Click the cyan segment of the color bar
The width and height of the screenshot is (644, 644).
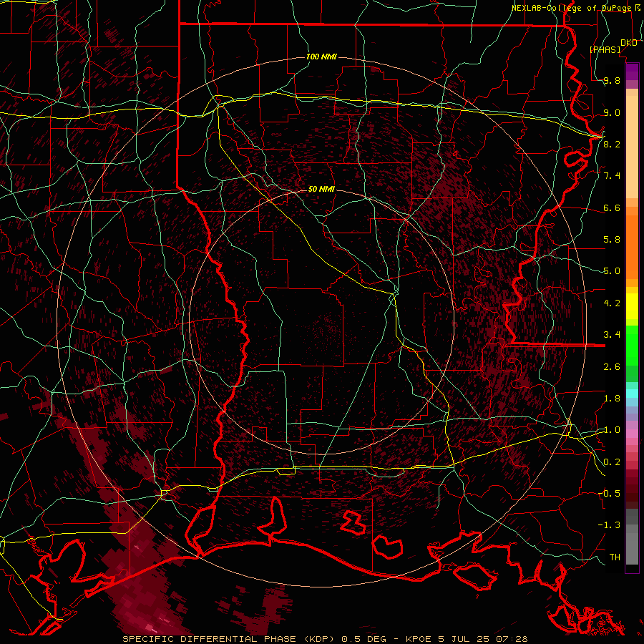pos(632,394)
